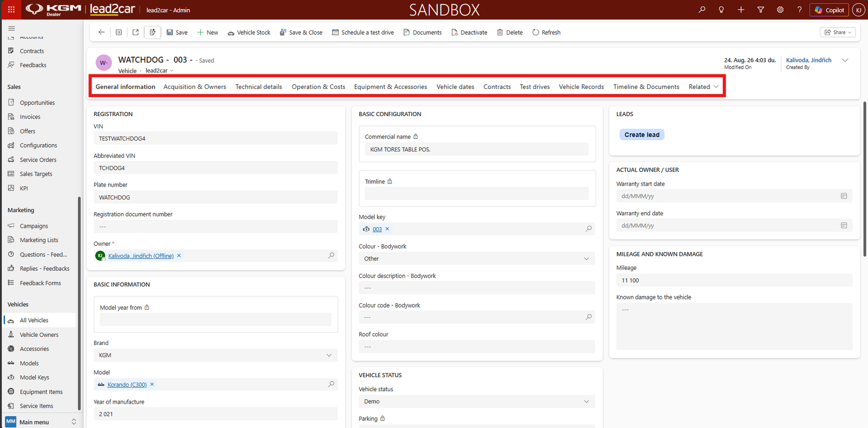Open calendar for Warranty end date
Viewport: 868px width, 428px height.
tap(844, 225)
